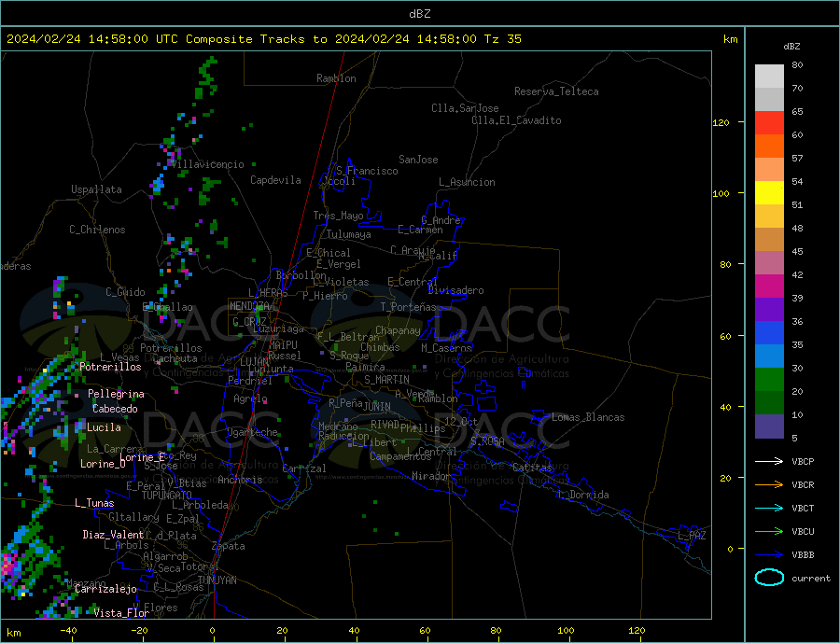Click the cyan VBCT arrow icon
Image resolution: width=840 pixels, height=643 pixels.
769,508
